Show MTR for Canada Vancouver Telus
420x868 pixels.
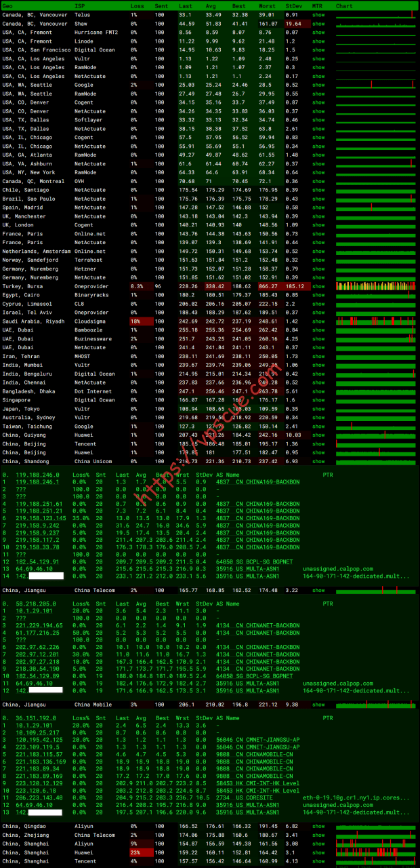pos(318,14)
